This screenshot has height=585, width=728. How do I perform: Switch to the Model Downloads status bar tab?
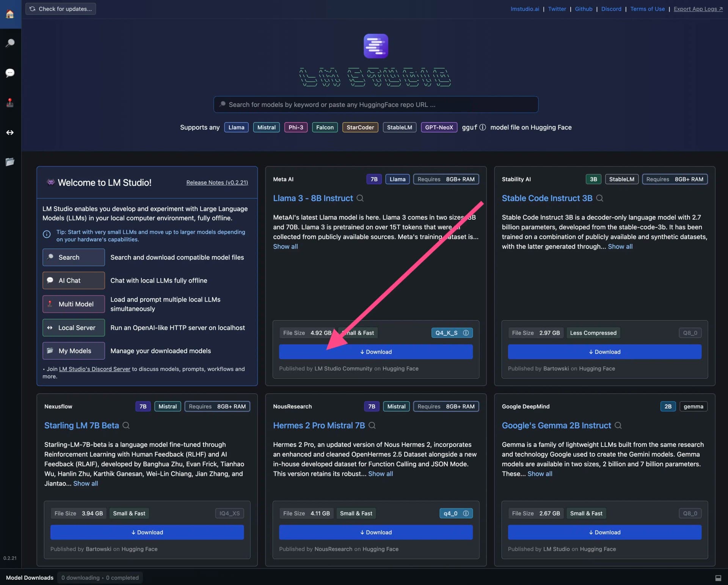pyautogui.click(x=29, y=577)
